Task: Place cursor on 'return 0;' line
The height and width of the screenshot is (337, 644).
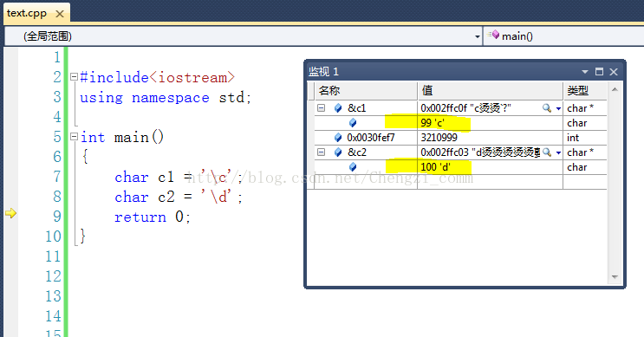Action: point(153,217)
